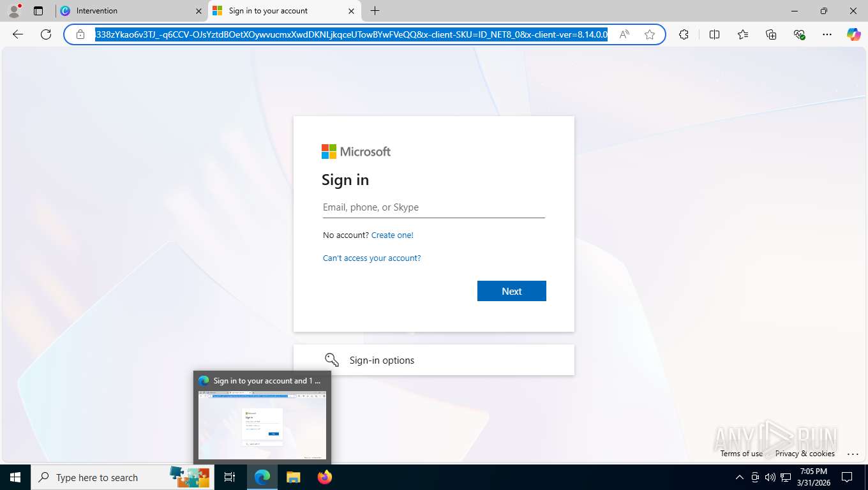Open Task View on taskbar

[x=230, y=477]
